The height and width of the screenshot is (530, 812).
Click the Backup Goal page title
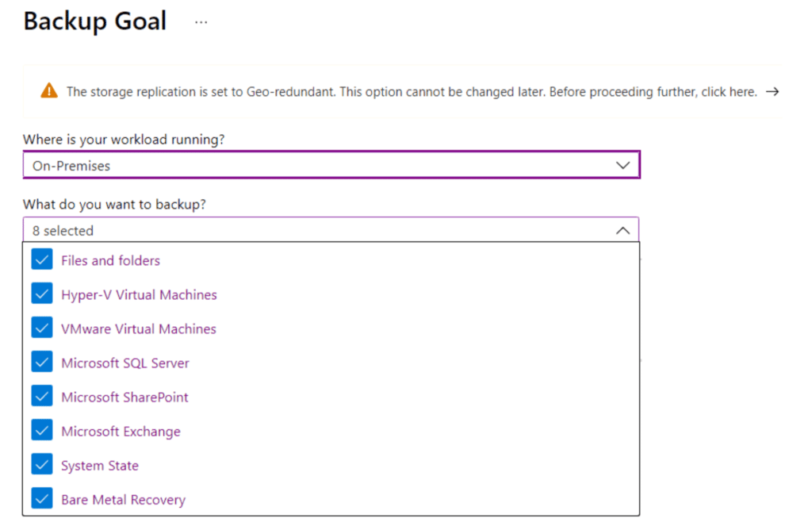click(95, 21)
